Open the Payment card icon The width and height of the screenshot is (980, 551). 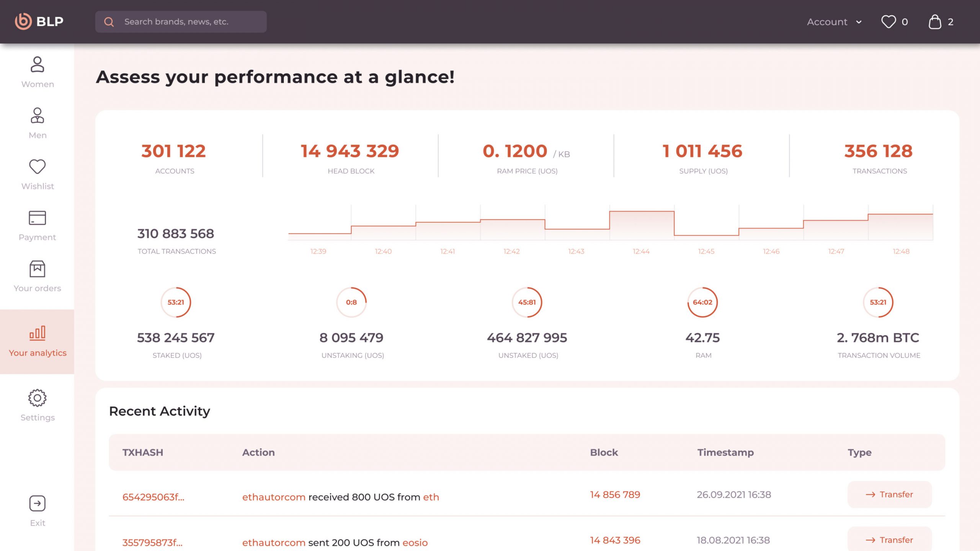(x=37, y=218)
